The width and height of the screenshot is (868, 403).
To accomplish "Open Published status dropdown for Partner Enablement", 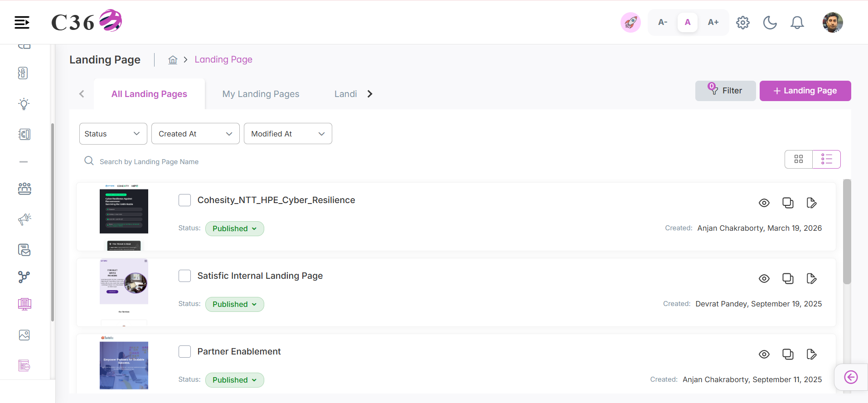I will (234, 380).
